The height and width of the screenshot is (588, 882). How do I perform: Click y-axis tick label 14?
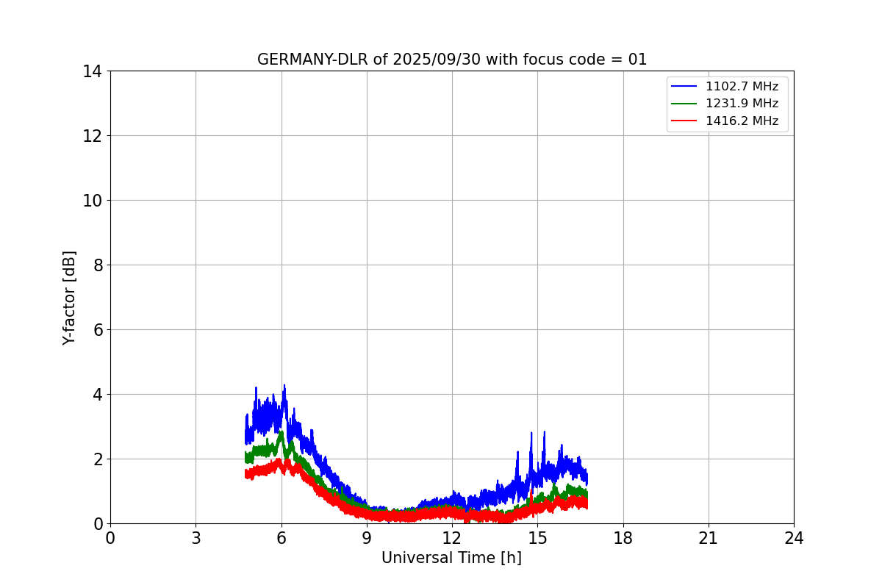[92, 71]
